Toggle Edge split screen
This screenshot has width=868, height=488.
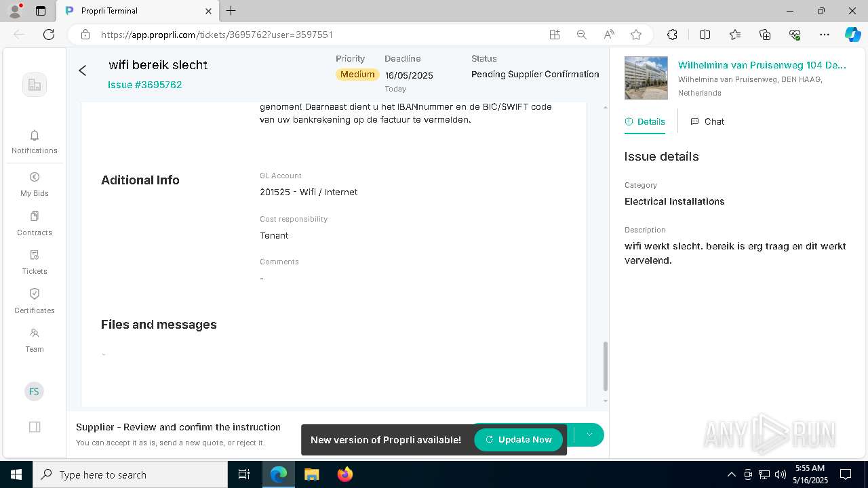(x=705, y=35)
